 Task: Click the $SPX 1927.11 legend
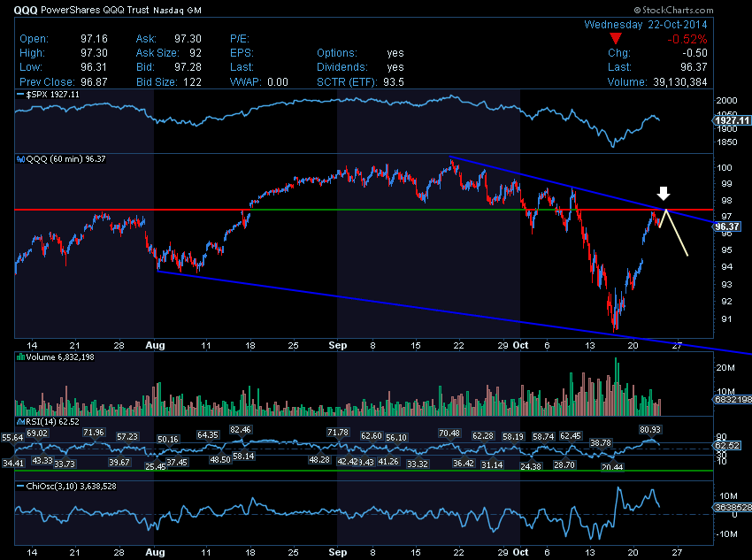coord(53,95)
